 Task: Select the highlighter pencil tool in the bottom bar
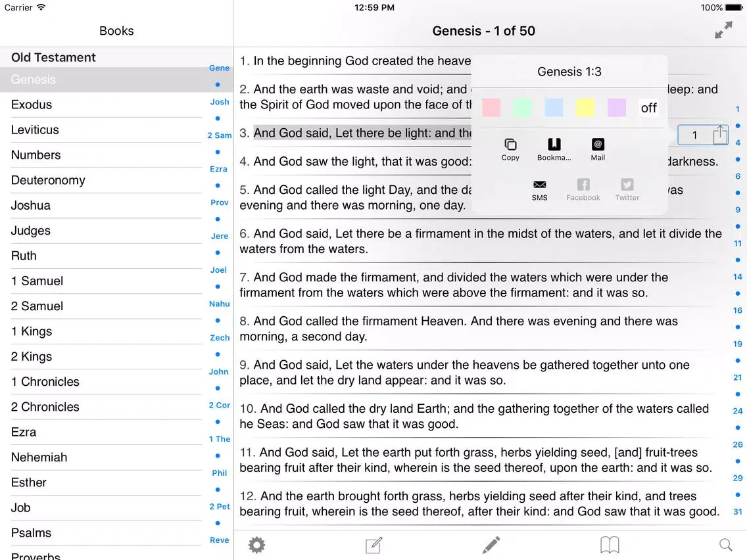click(x=491, y=545)
